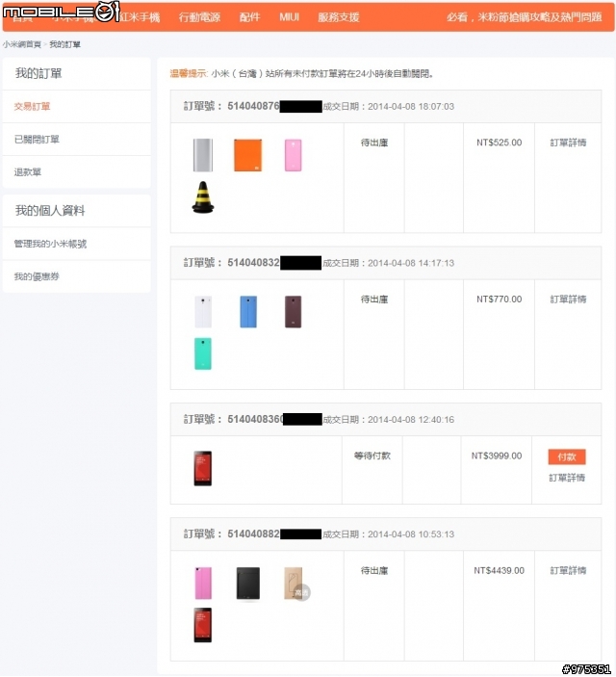Click order number 5140408360
Image resolution: width=616 pixels, height=677 pixels.
click(256, 419)
